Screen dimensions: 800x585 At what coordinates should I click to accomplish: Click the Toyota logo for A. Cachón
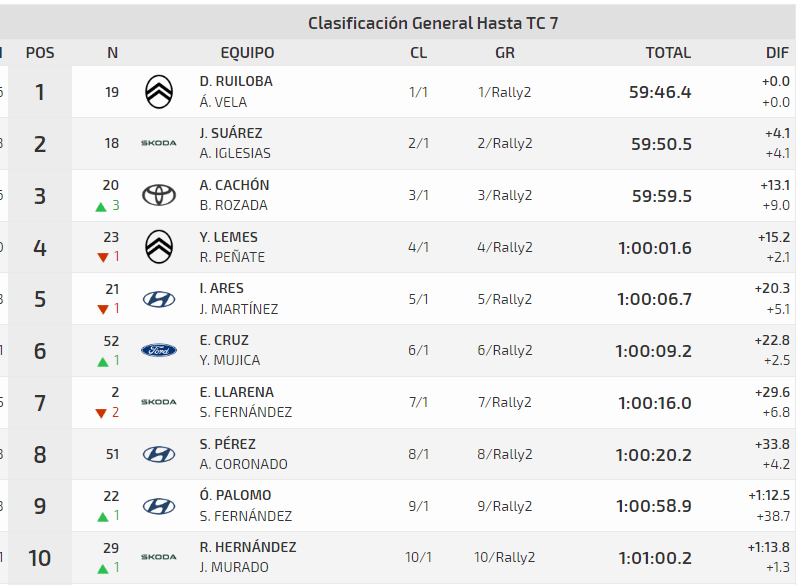coord(159,195)
